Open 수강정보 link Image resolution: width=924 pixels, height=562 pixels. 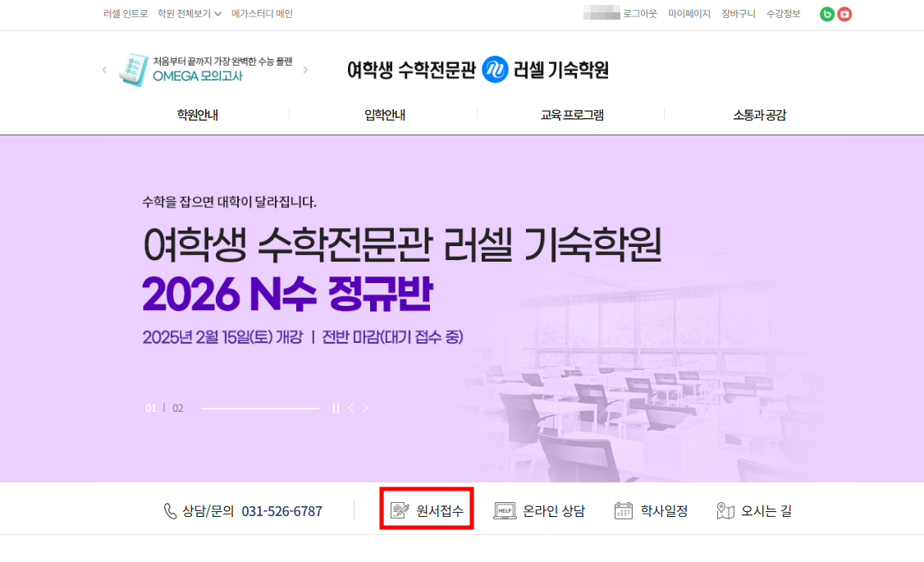click(783, 14)
